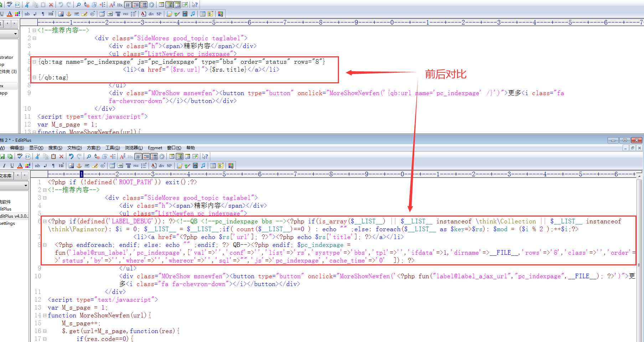Open the Emmet menu
The width and height of the screenshot is (644, 342).
[155, 148]
